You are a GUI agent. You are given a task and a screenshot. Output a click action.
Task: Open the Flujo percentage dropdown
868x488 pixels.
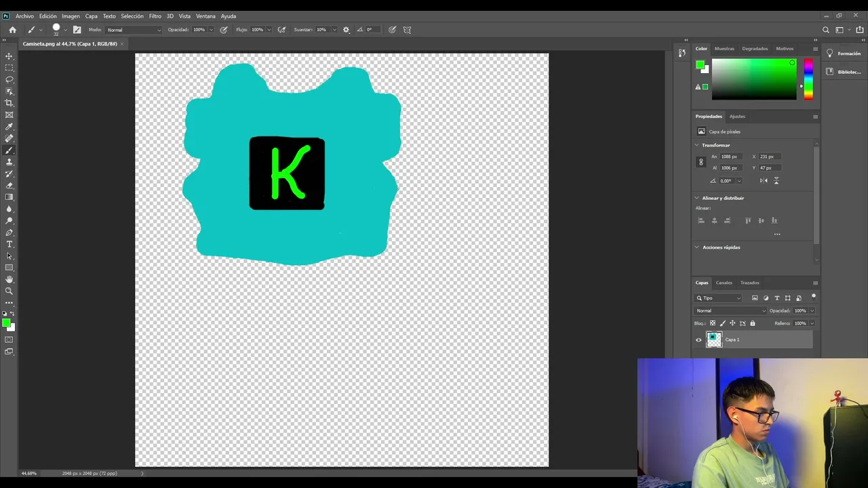[x=269, y=30]
